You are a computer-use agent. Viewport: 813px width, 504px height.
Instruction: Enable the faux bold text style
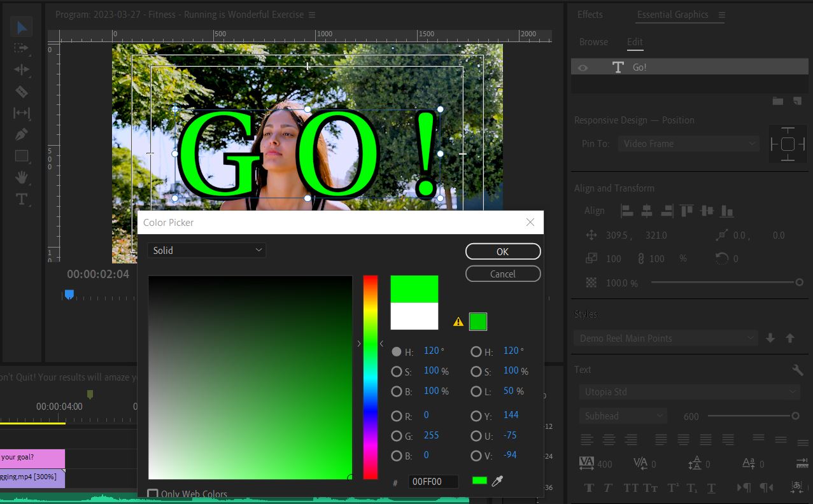coord(589,488)
